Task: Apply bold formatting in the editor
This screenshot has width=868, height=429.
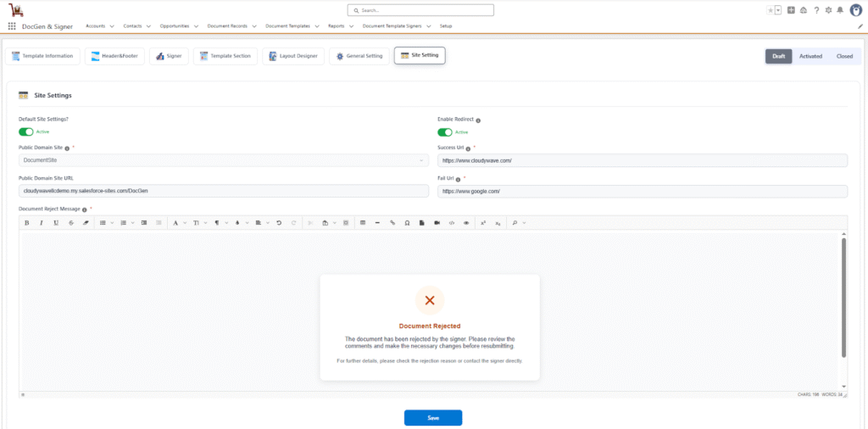Action: 26,223
